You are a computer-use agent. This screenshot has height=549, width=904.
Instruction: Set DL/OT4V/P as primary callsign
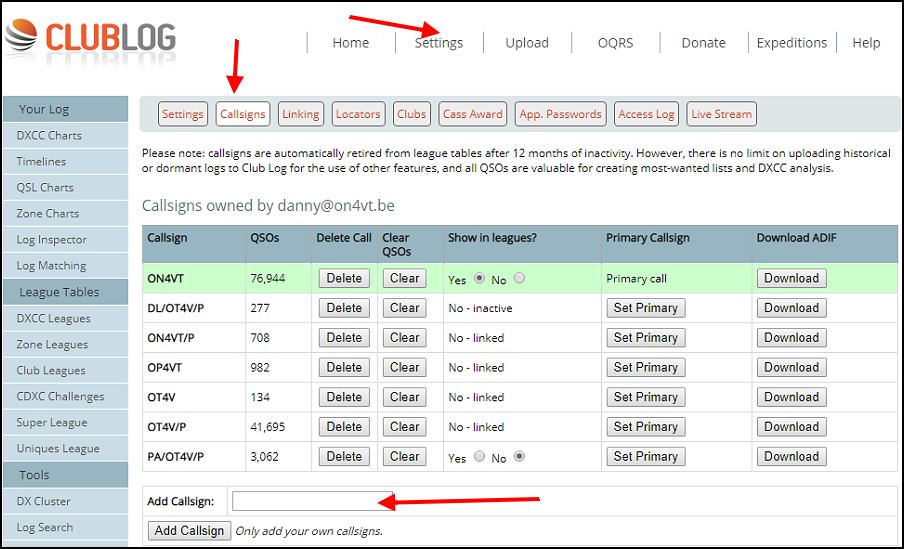click(x=646, y=308)
